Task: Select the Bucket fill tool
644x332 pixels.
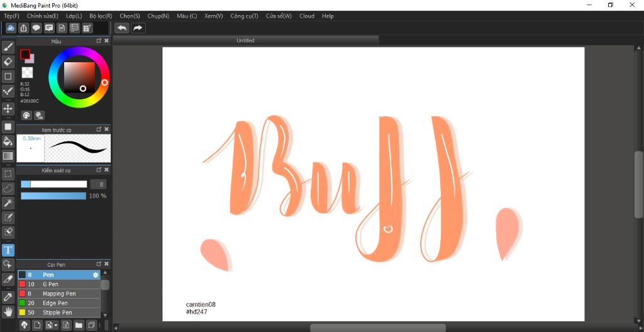Action: (8, 141)
